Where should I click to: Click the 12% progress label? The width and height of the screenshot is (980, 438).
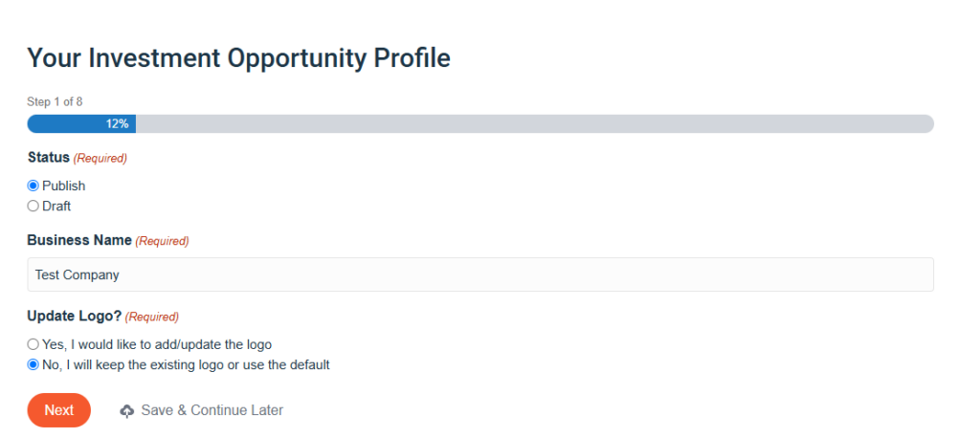[x=117, y=123]
